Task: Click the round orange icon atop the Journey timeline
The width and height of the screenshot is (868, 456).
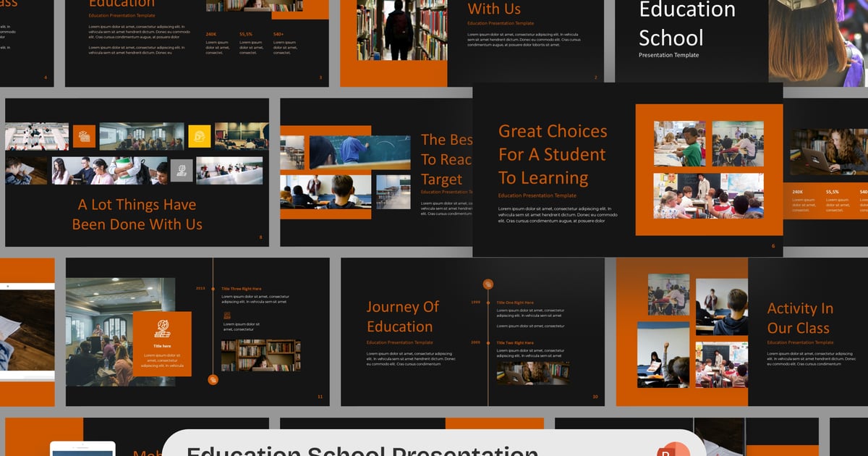Action: pyautogui.click(x=488, y=284)
